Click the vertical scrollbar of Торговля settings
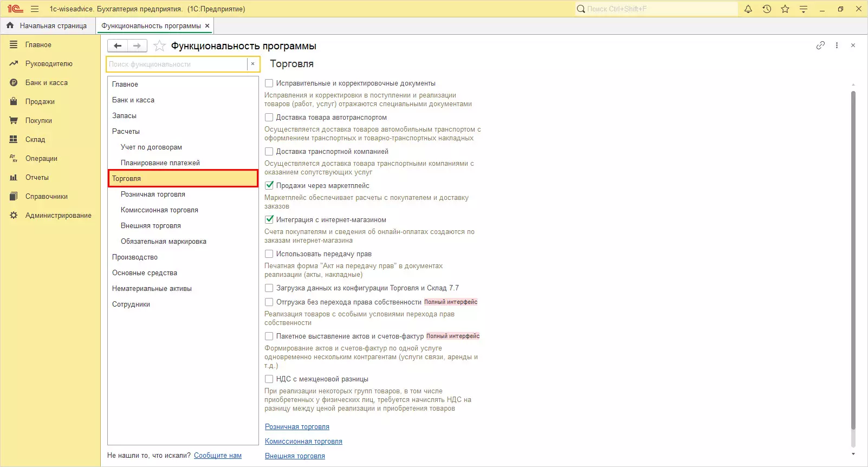Image resolution: width=868 pixels, height=467 pixels. 853,260
